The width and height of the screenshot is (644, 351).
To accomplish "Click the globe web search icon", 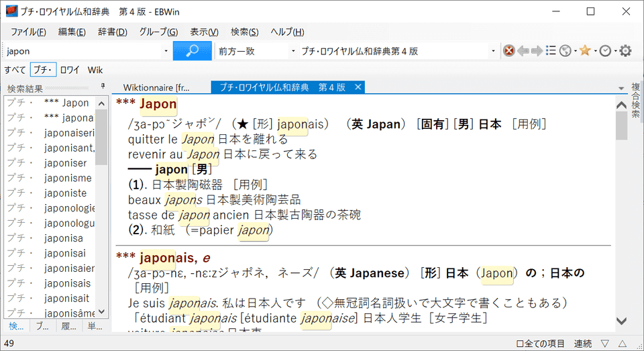I will click(x=566, y=51).
